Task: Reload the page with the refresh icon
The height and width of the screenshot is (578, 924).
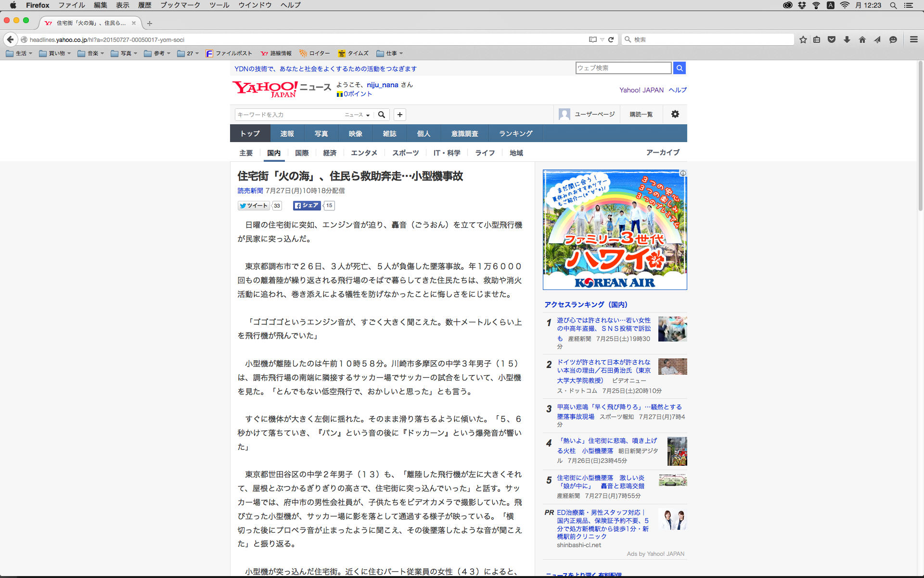Action: coord(611,39)
